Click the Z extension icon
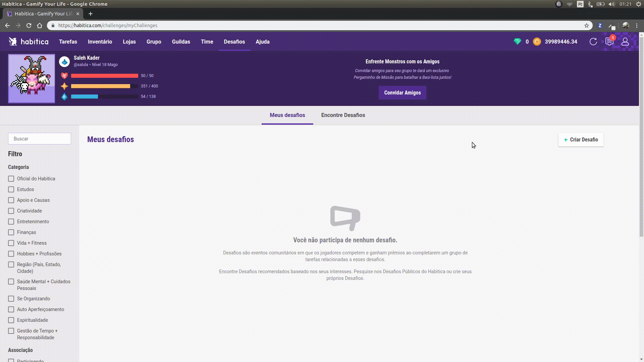Viewport: 644px width, 362px height. [x=600, y=25]
